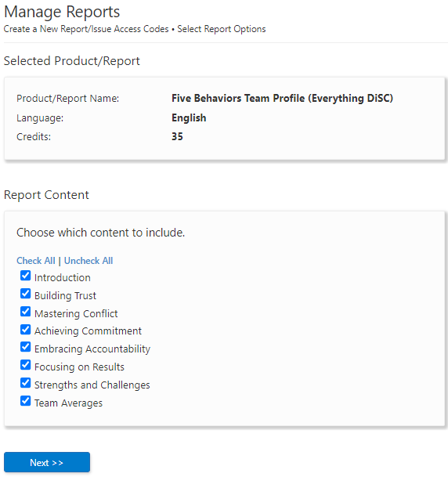Click the 'Create a New Report/Issue Access Codes' breadcrumb text
The width and height of the screenshot is (448, 477).
click(x=86, y=29)
